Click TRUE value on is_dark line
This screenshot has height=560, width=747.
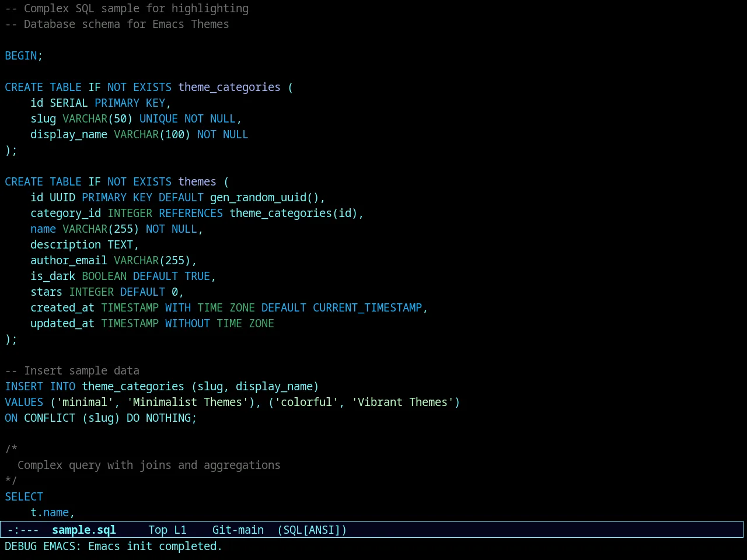pyautogui.click(x=197, y=276)
